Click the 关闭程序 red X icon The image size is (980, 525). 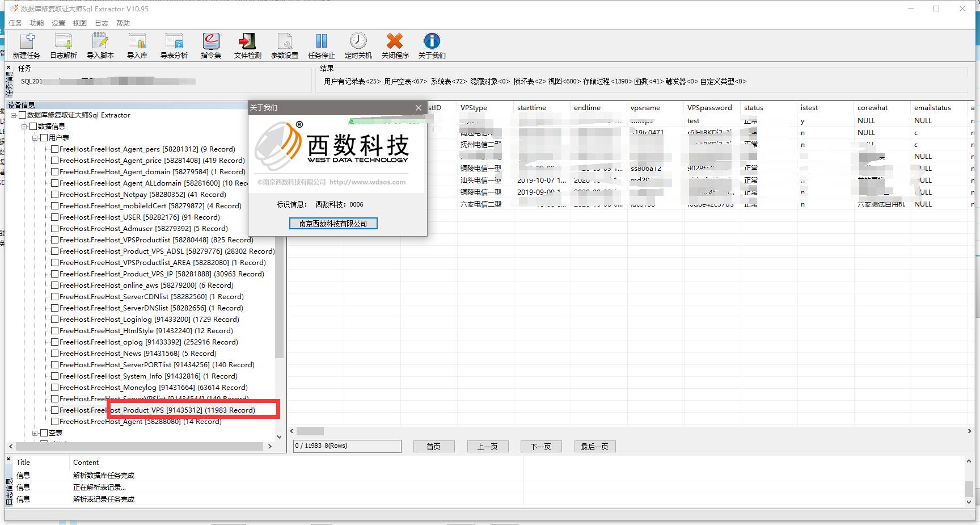(395, 45)
